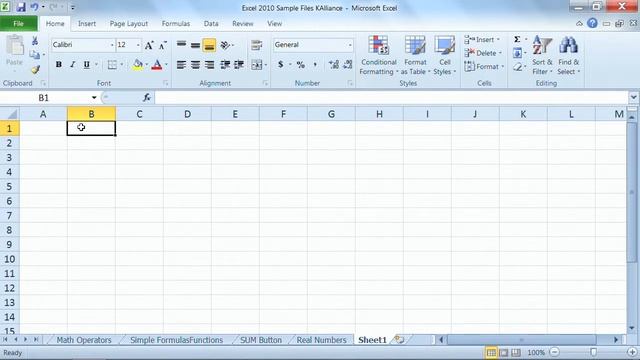Open Cell Styles gallery
Screen dimensions: 640x360
coord(444,56)
